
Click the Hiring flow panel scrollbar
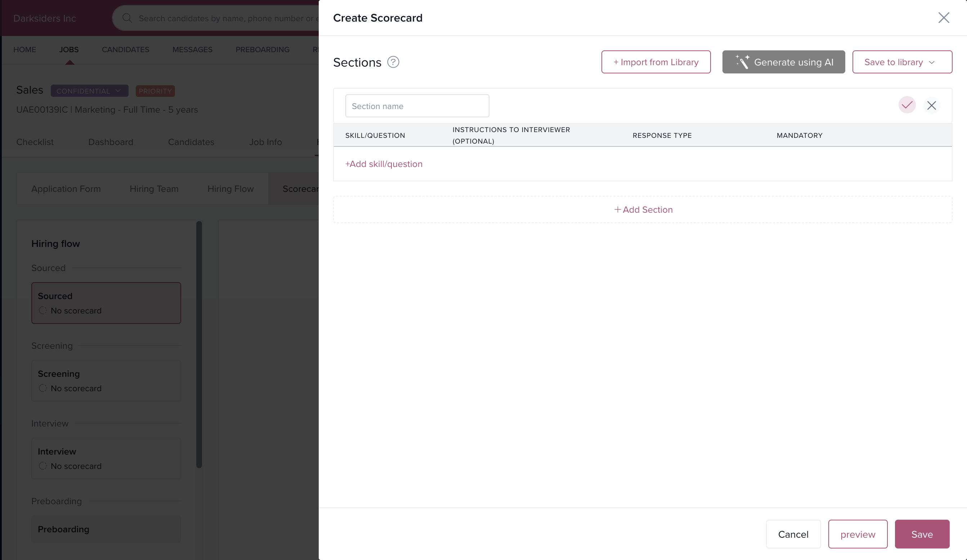(x=199, y=344)
